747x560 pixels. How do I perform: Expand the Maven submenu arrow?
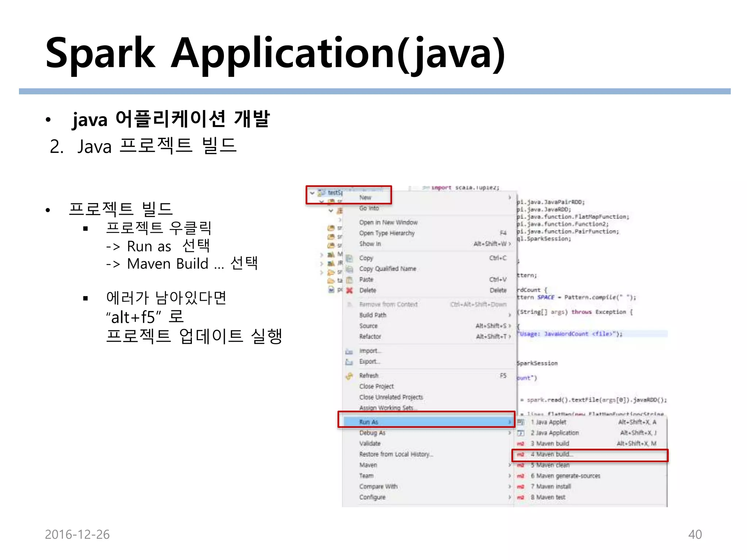[x=510, y=465]
